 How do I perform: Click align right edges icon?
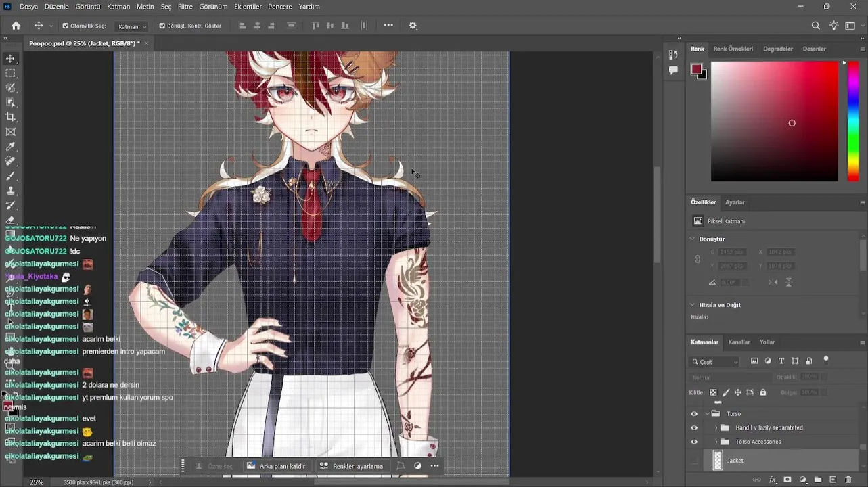tap(272, 26)
